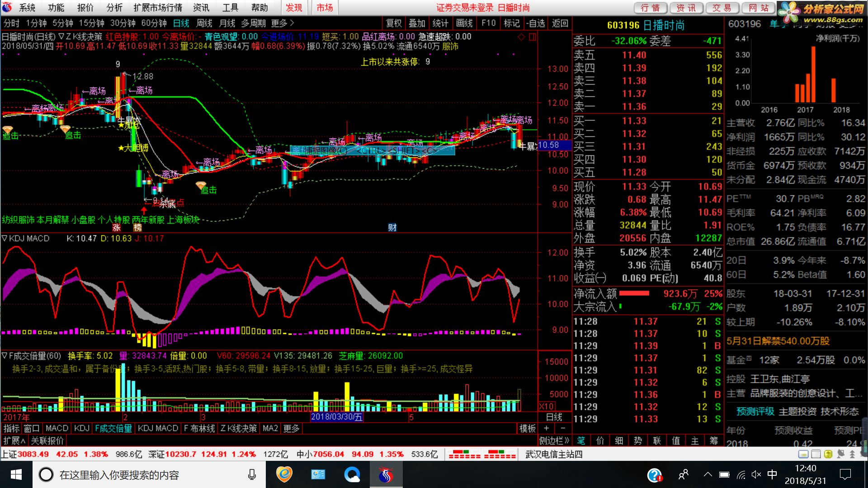Switch chart period to 15分钟
This screenshot has height=488, width=868.
click(x=91, y=23)
